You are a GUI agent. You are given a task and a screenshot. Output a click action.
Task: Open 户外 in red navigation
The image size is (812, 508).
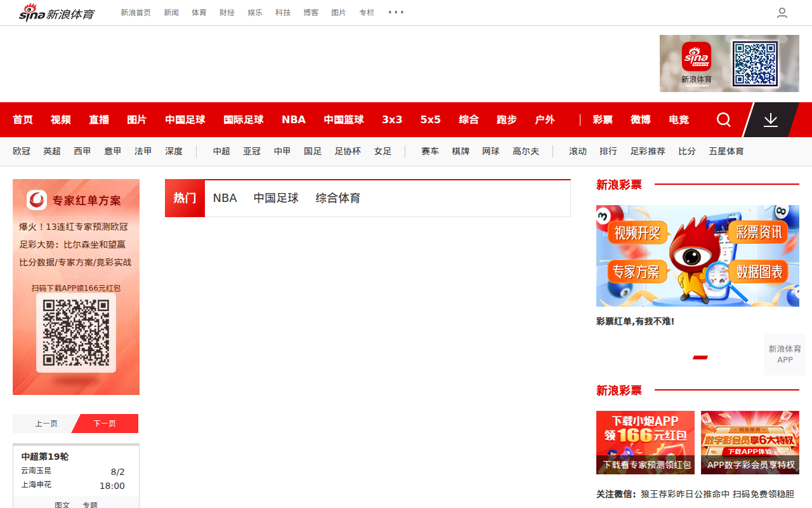tap(545, 119)
